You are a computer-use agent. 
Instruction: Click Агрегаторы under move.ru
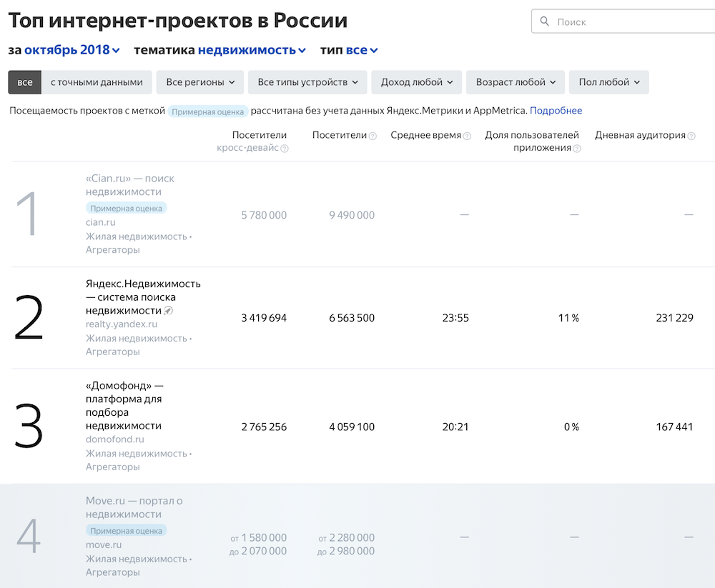click(x=113, y=572)
